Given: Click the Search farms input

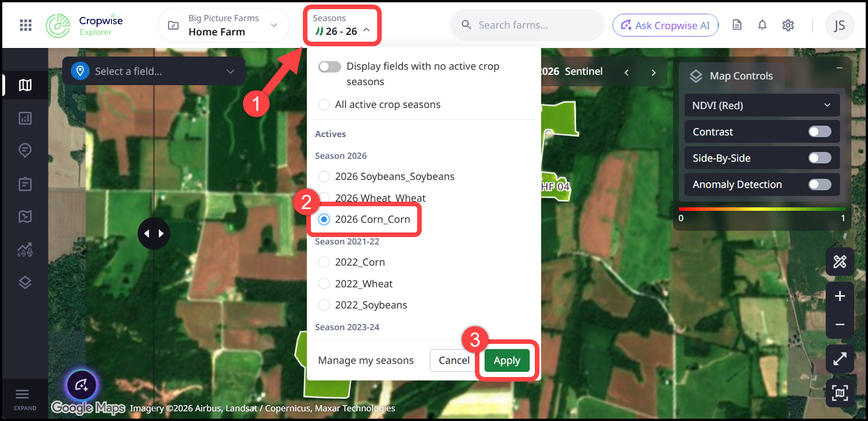Looking at the screenshot, I should [x=527, y=25].
